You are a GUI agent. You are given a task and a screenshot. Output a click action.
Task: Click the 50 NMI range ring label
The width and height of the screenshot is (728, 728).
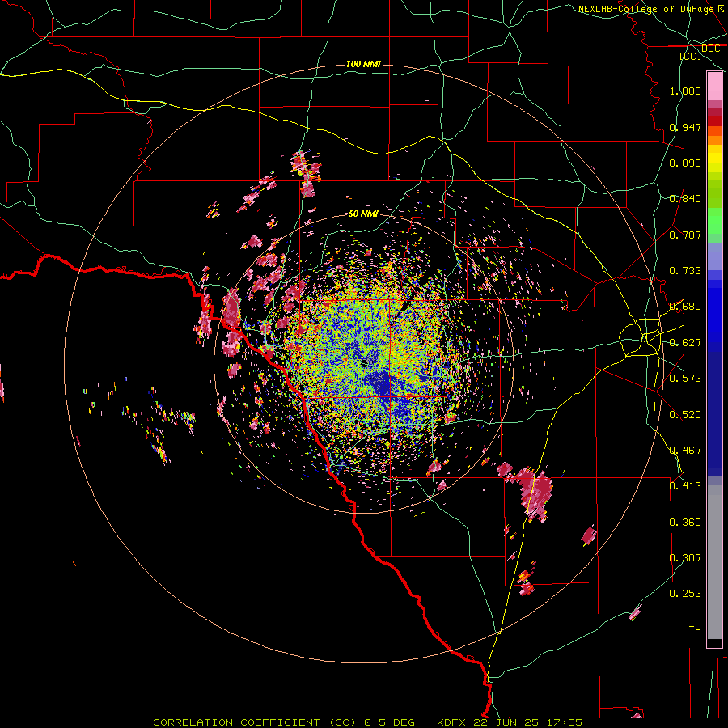click(x=363, y=214)
